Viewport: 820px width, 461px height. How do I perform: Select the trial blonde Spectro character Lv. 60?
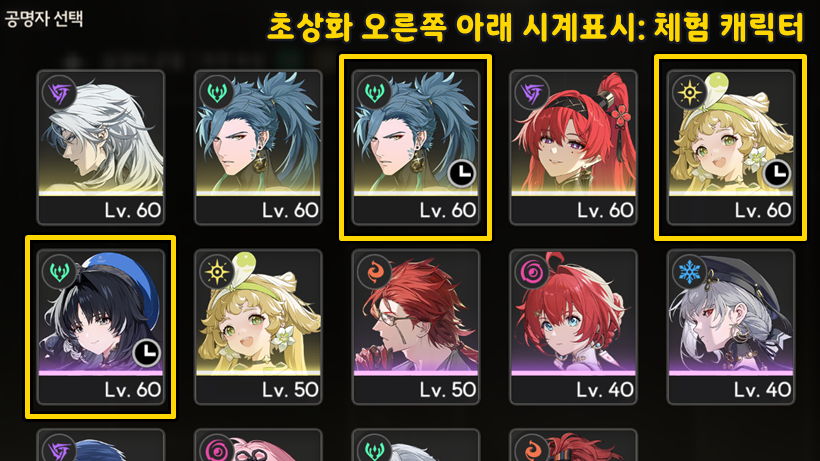pyautogui.click(x=731, y=147)
